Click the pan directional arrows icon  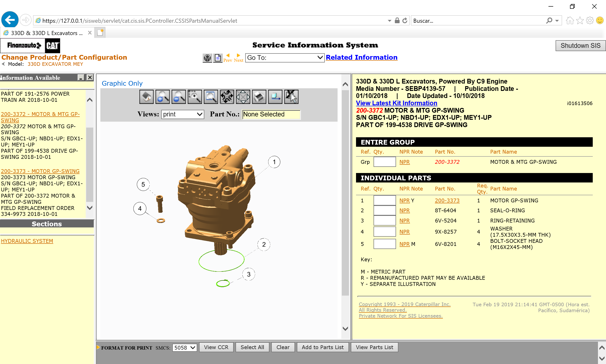coord(243,97)
